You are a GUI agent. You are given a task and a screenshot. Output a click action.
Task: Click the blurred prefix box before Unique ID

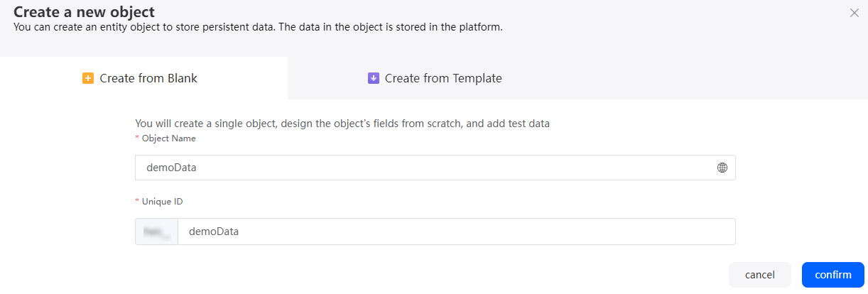pos(156,232)
